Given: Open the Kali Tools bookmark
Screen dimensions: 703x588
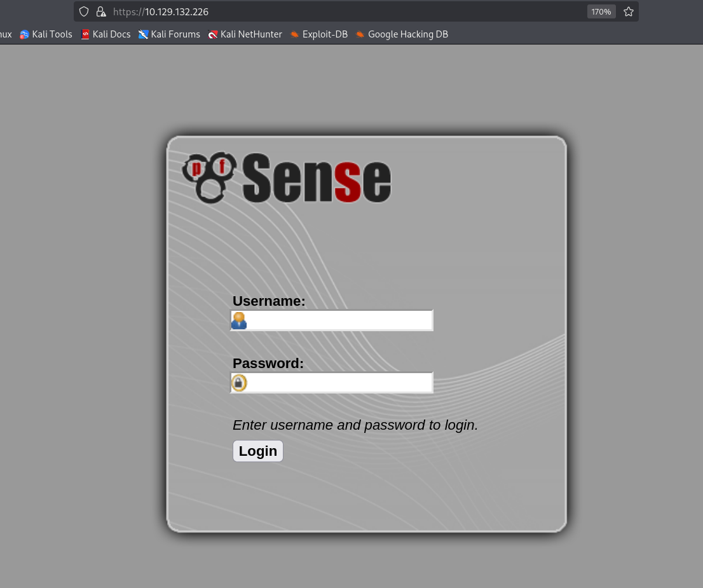Looking at the screenshot, I should click(46, 34).
